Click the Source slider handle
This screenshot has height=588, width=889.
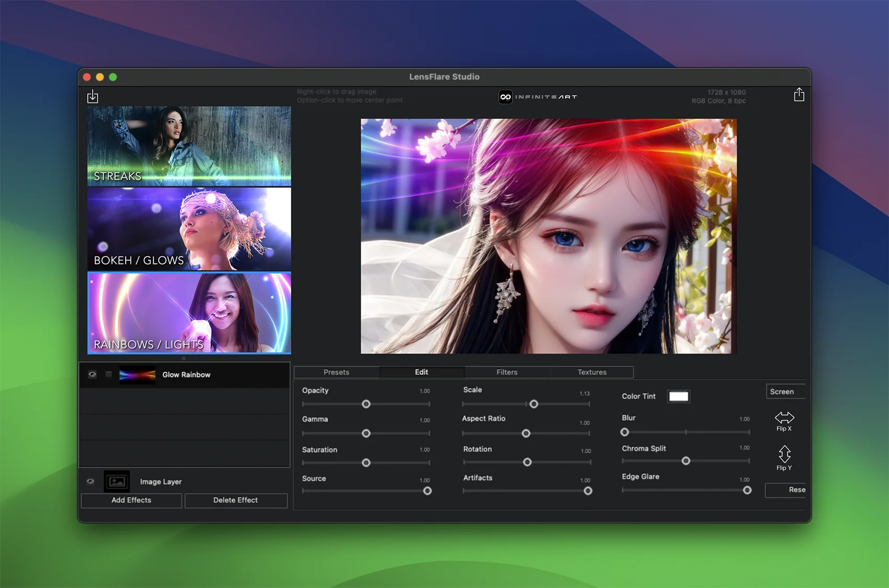pyautogui.click(x=427, y=491)
